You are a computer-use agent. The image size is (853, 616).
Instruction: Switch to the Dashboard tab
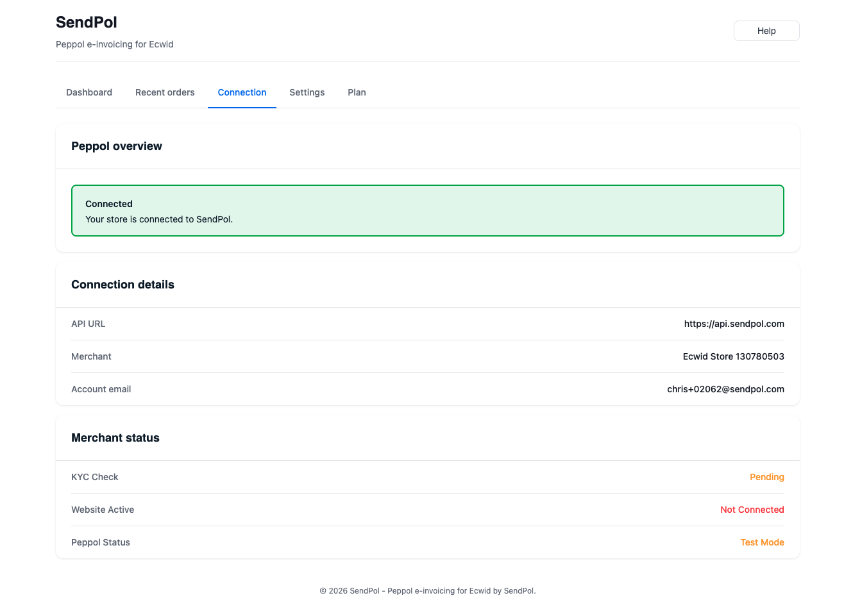pos(89,92)
